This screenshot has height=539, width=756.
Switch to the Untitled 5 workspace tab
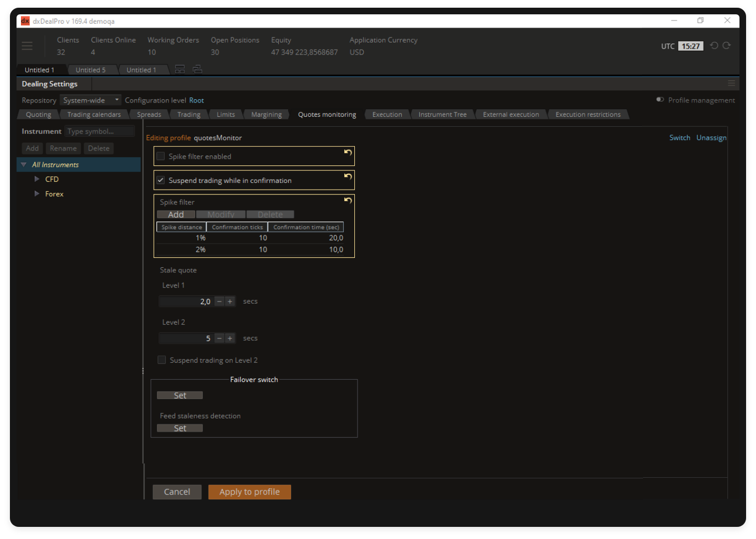(91, 70)
